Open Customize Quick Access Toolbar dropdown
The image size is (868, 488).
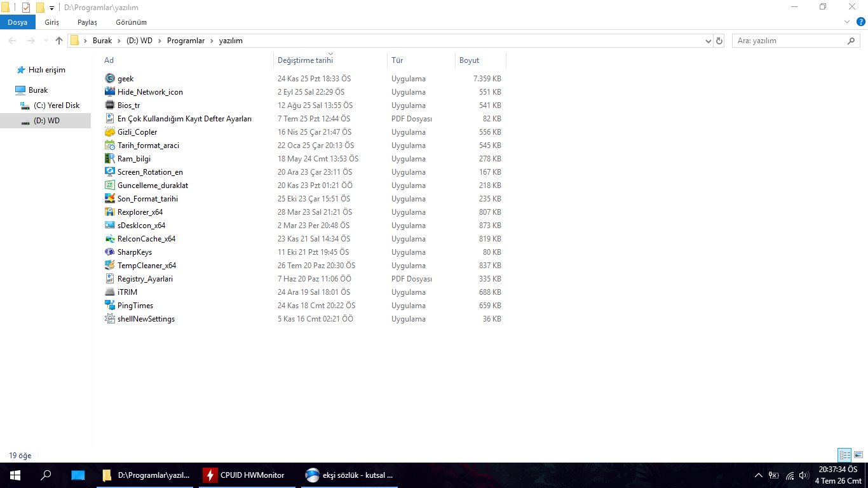pos(52,8)
